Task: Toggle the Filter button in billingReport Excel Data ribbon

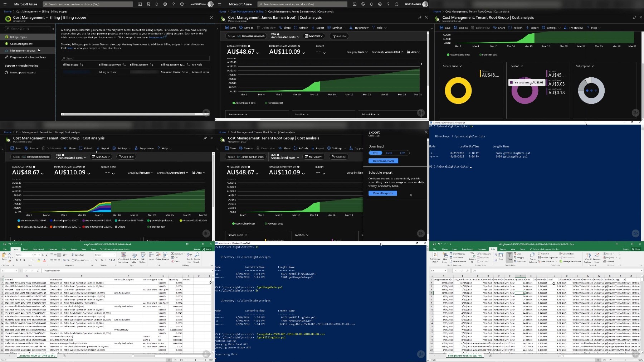Action: (x=509, y=257)
